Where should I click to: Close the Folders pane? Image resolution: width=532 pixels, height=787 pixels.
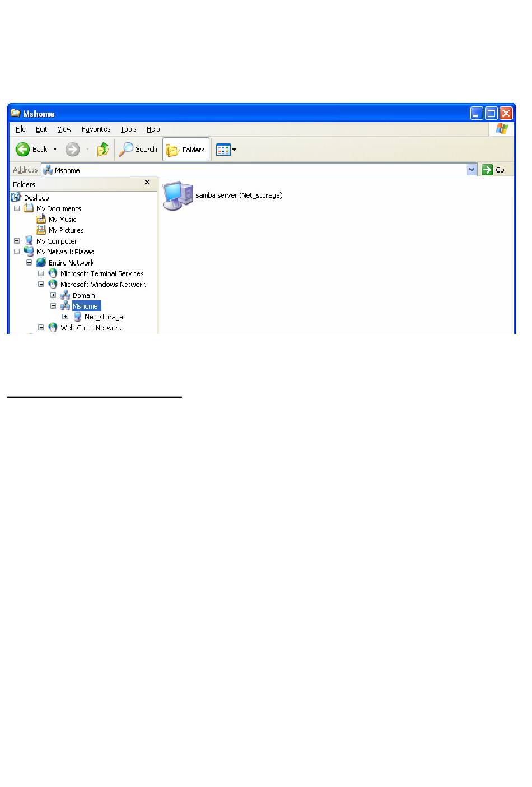pyautogui.click(x=147, y=182)
